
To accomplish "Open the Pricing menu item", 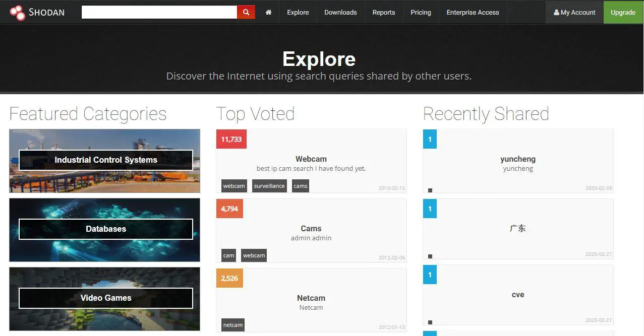I will [421, 12].
